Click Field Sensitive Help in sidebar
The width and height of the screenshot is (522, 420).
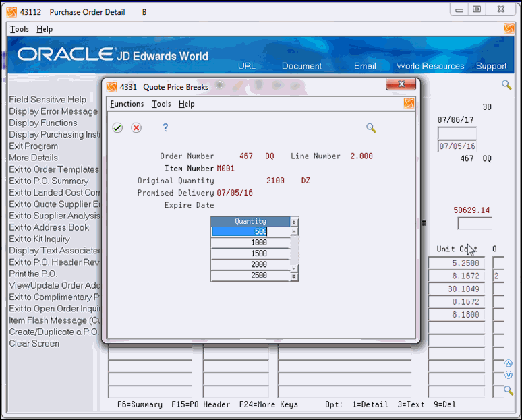pyautogui.click(x=48, y=100)
